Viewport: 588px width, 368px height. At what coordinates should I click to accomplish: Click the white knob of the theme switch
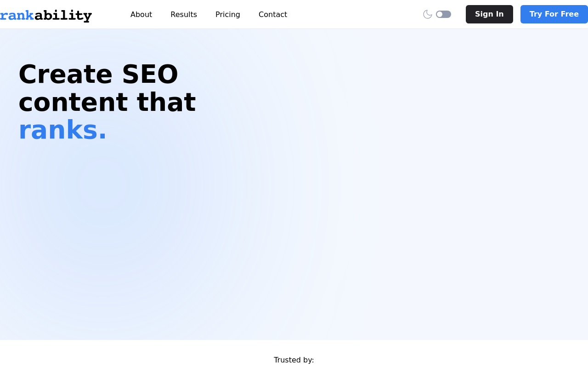(440, 14)
